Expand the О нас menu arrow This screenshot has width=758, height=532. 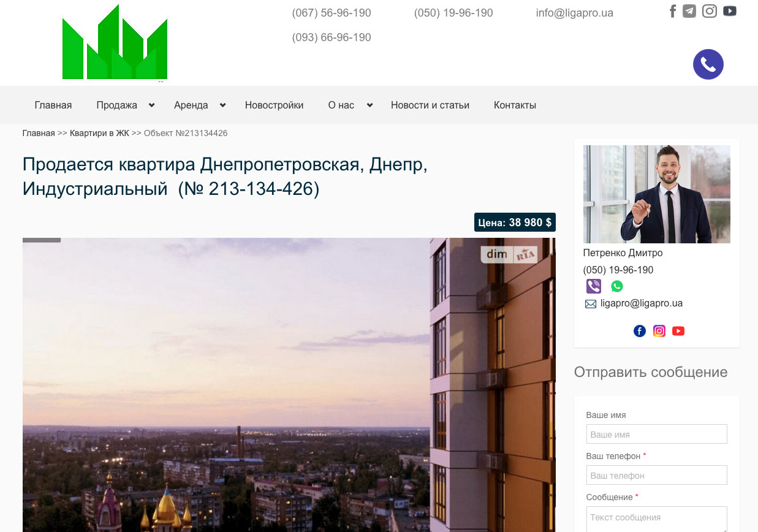pyautogui.click(x=370, y=105)
